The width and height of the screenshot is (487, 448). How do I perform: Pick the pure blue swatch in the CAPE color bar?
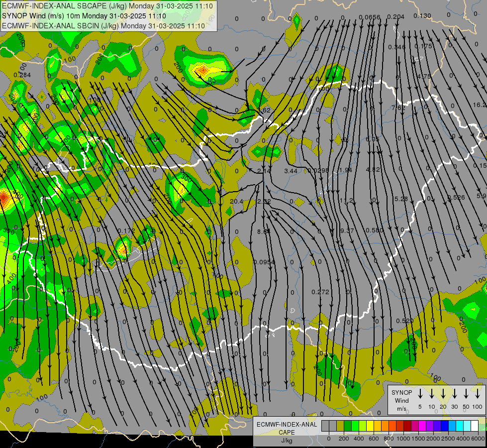tap(445, 426)
